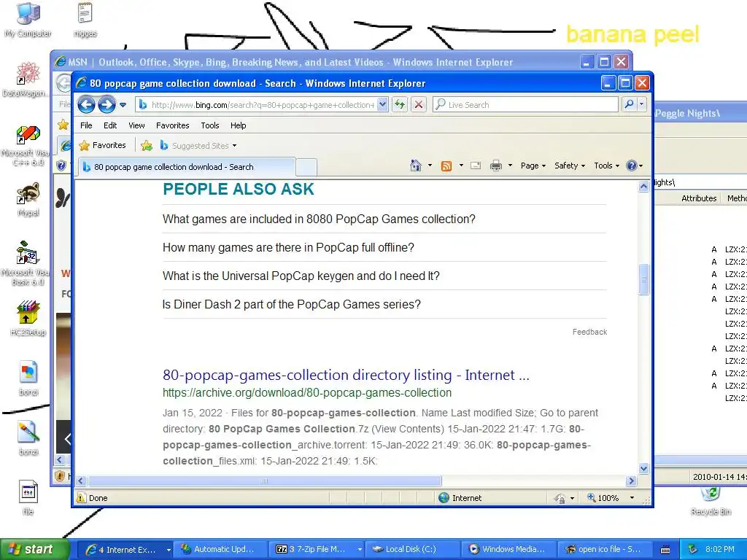Click the Home icon in the command bar

(416, 166)
